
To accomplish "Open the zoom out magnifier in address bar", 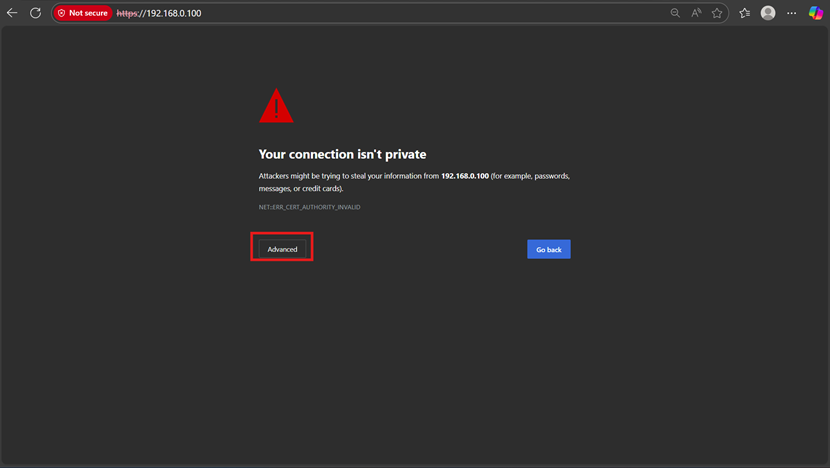I will tap(675, 13).
